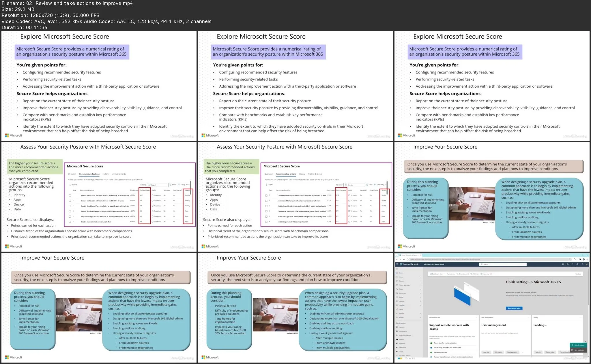Select the Home - Microsoft 365 admin browser tab
591x364 pixels.
click(410, 255)
